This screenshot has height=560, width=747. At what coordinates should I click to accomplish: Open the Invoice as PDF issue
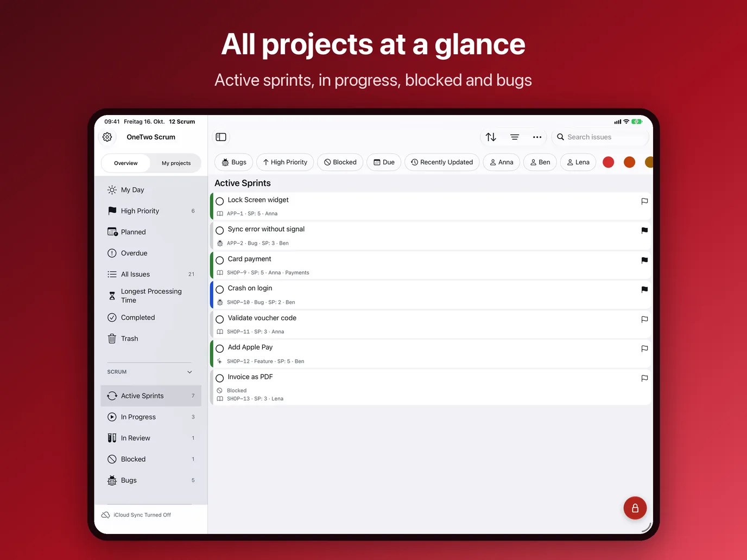432,387
